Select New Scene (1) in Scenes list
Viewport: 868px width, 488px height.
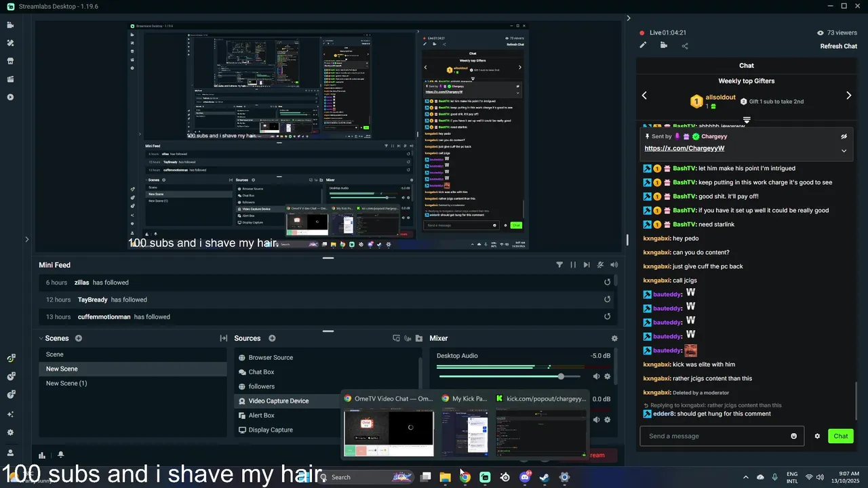(x=132, y=383)
